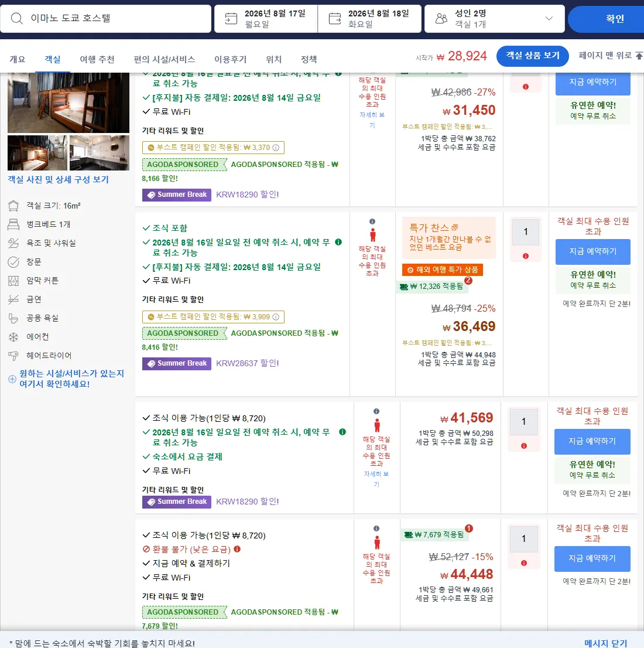The height and width of the screenshot is (648, 644).
Task: Expand the ₩7,679 applied coupon badge
Action: coord(434,534)
